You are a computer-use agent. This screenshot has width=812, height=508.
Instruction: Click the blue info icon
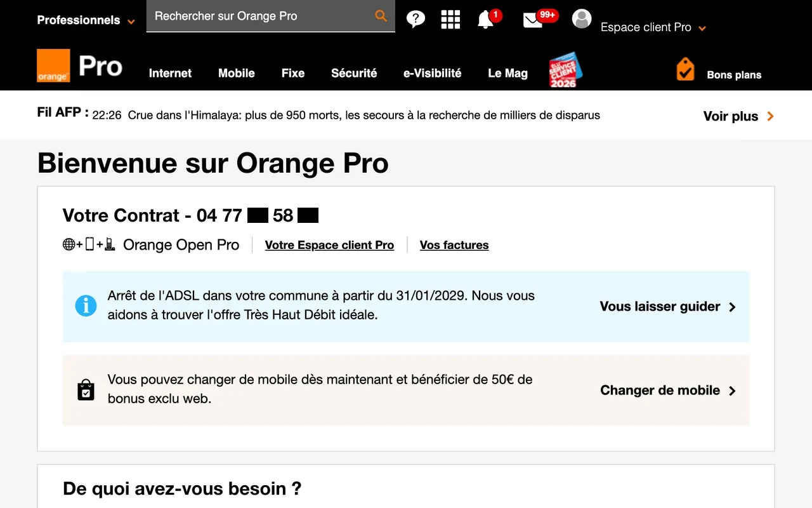(x=86, y=306)
